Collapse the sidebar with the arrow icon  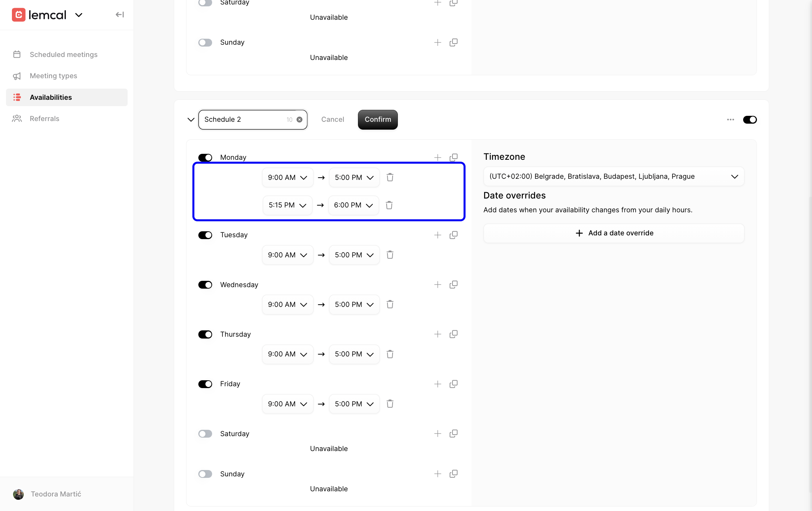click(x=119, y=14)
